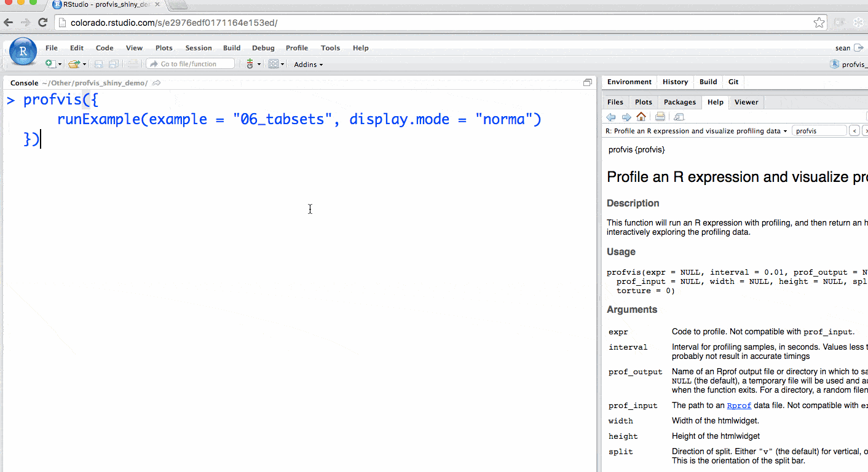This screenshot has width=868, height=472.
Task: Reload the browser page
Action: tap(42, 23)
